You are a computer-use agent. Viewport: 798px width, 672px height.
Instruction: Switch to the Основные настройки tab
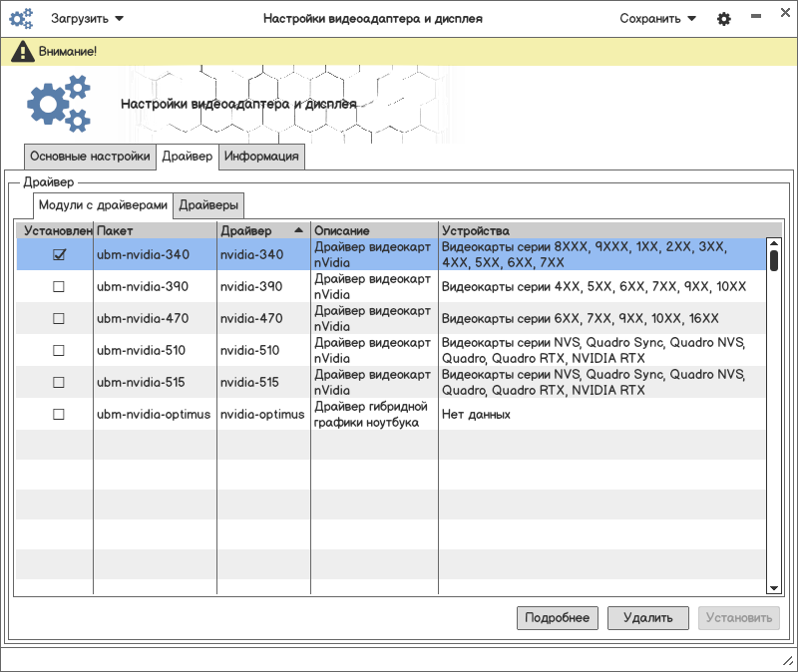90,157
